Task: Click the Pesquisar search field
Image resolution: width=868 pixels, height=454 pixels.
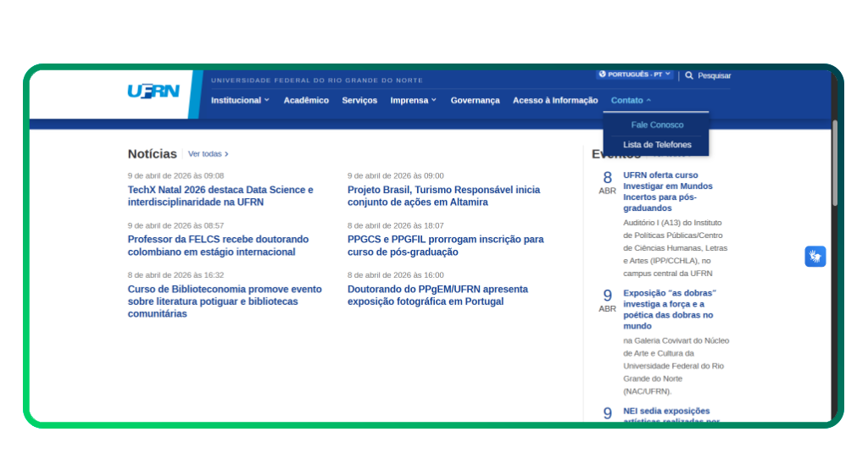Action: (714, 75)
